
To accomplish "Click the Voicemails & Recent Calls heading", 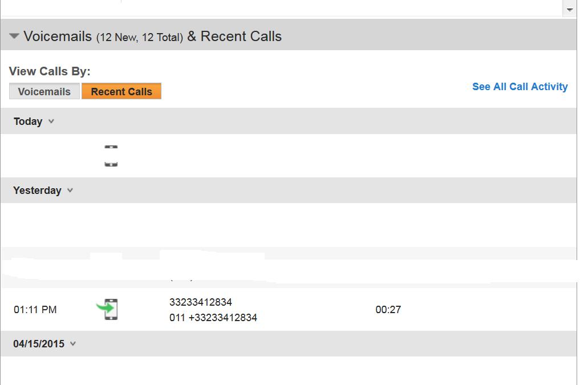I will (153, 37).
